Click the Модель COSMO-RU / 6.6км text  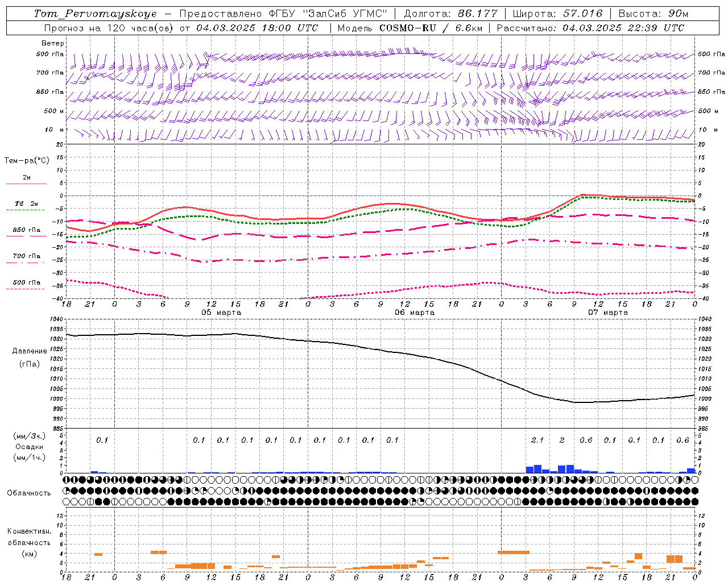pos(409,28)
